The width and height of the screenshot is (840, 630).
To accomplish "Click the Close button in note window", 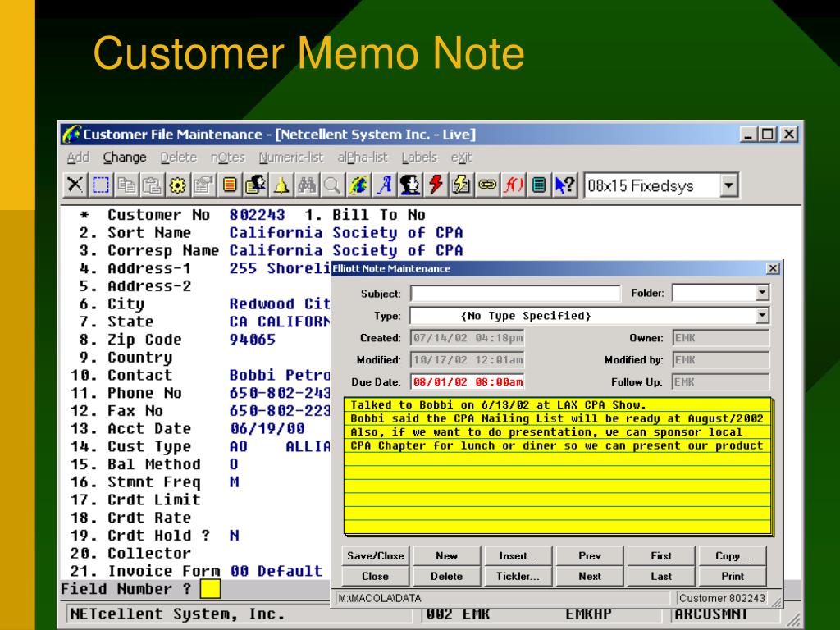I will pos(375,576).
